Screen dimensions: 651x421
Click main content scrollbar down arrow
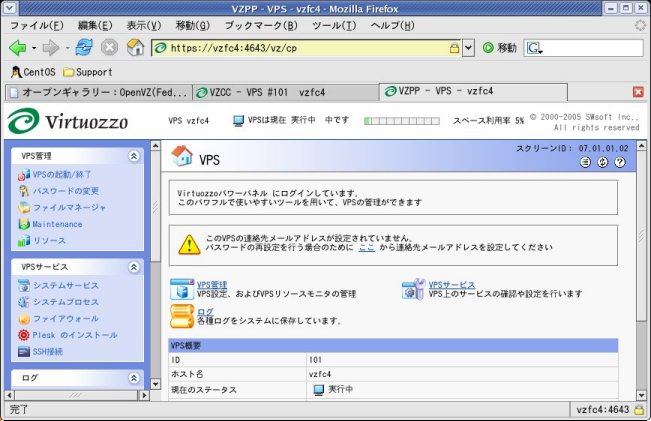pos(641,395)
